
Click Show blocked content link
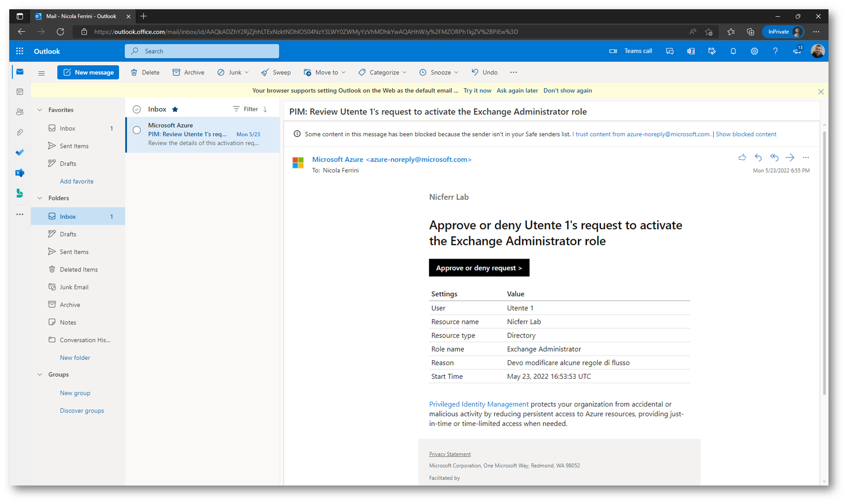pos(746,134)
